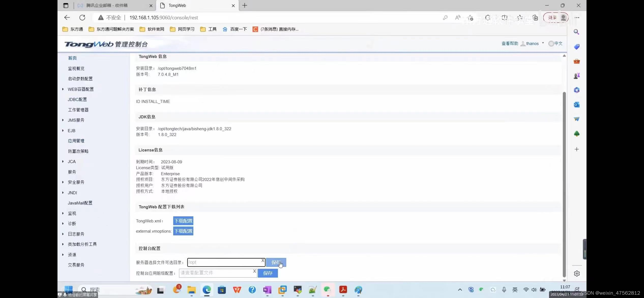Viewport: 644px width, 298px height.
Task: Click the page vertical scrollbar
Action: [x=564, y=183]
